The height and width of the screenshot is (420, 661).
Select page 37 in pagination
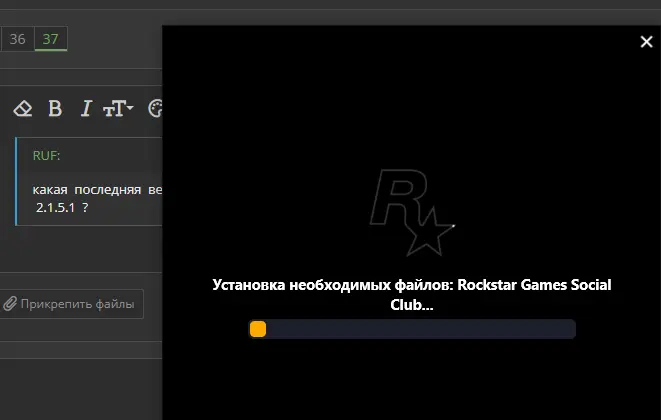51,39
